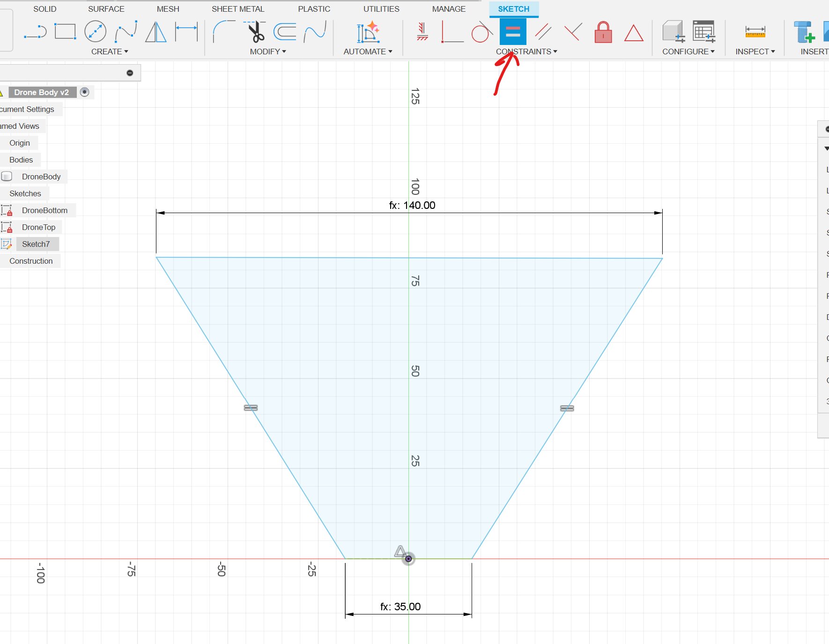
Task: Click the Automated Sketch Dimensions icon
Action: point(368,32)
